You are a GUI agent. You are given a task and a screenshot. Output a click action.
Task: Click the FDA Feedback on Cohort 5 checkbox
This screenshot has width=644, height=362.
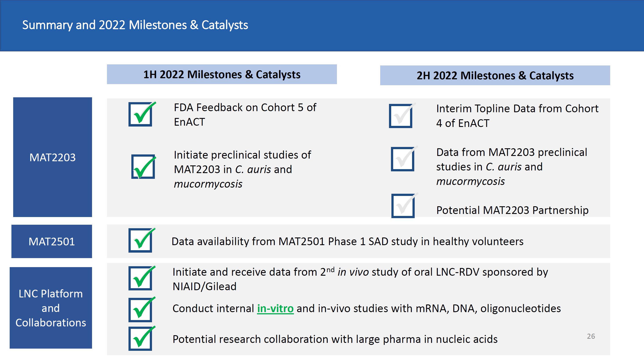(x=140, y=114)
